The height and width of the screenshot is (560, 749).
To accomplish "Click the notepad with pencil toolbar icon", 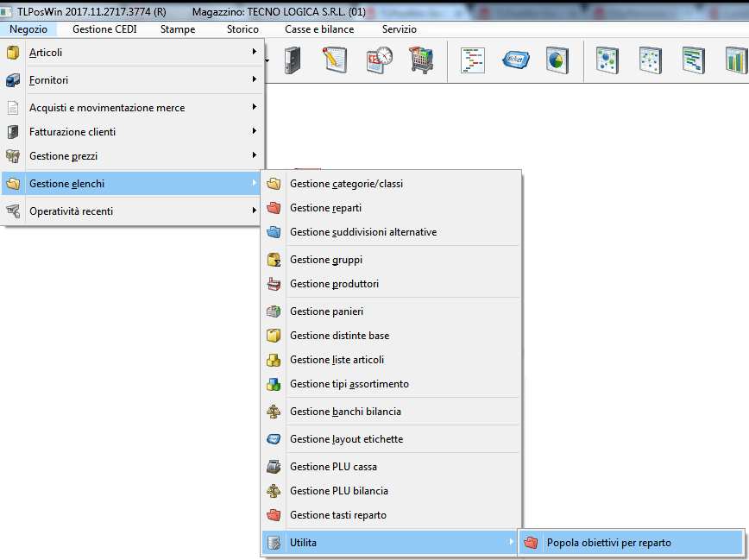I will click(x=334, y=60).
